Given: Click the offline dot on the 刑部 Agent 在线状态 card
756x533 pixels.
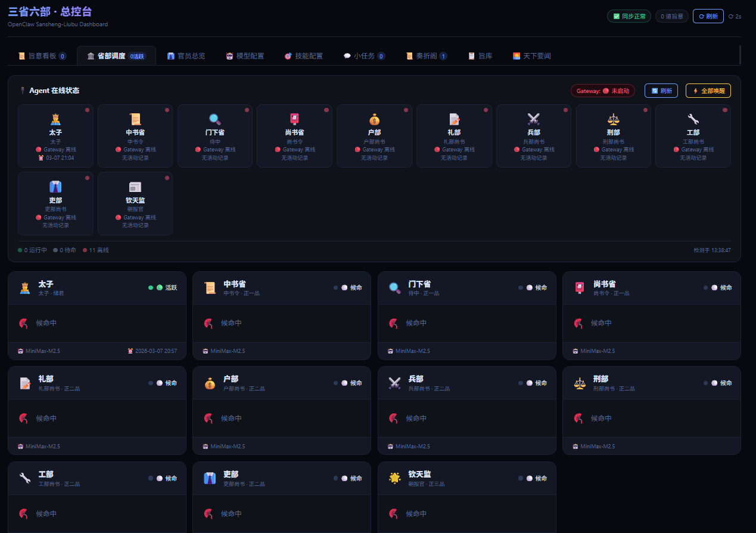Looking at the screenshot, I should coord(645,110).
